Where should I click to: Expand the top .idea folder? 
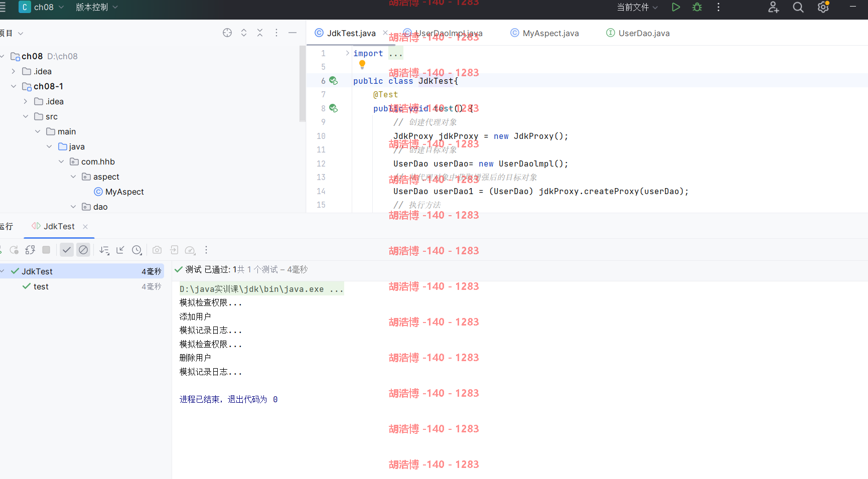coord(14,71)
